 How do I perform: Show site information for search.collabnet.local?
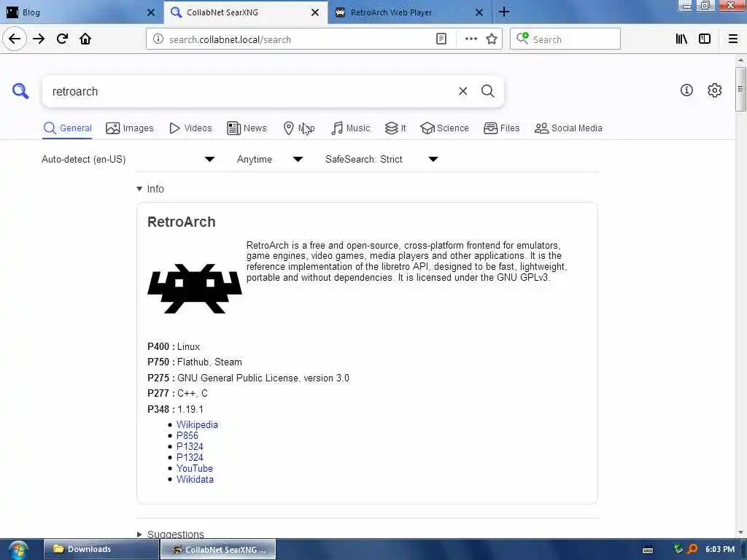click(158, 39)
